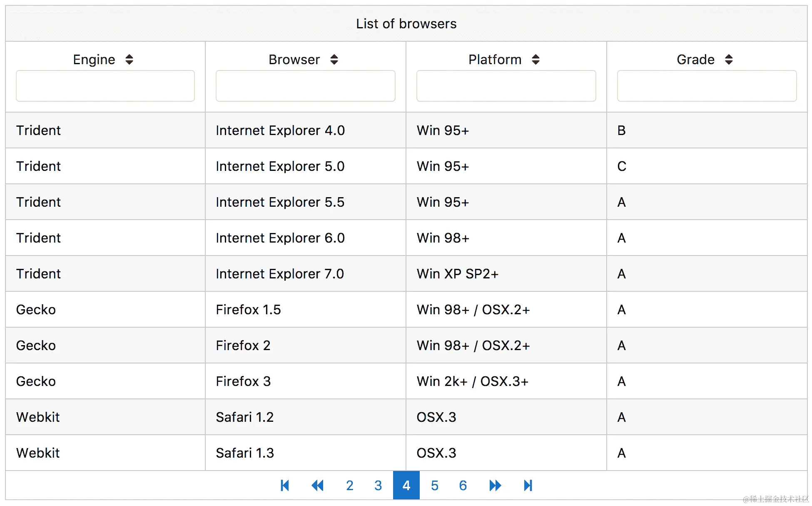Click the Firefox 3 table row
This screenshot has width=812, height=506.
pos(243,381)
